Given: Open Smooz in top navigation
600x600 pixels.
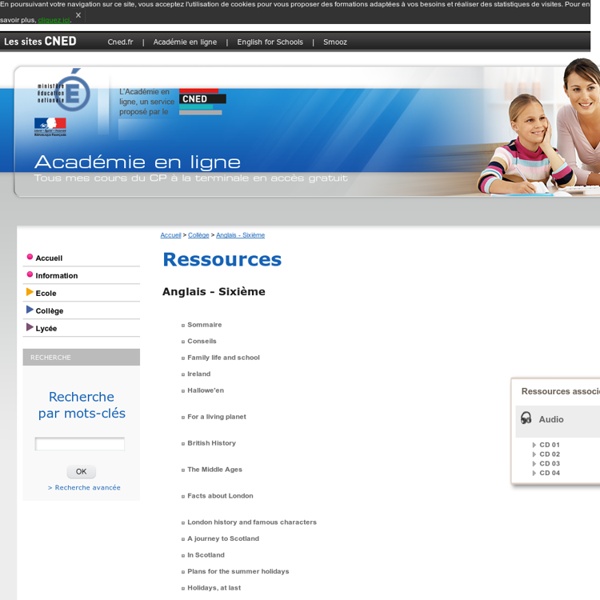Looking at the screenshot, I should pos(335,42).
